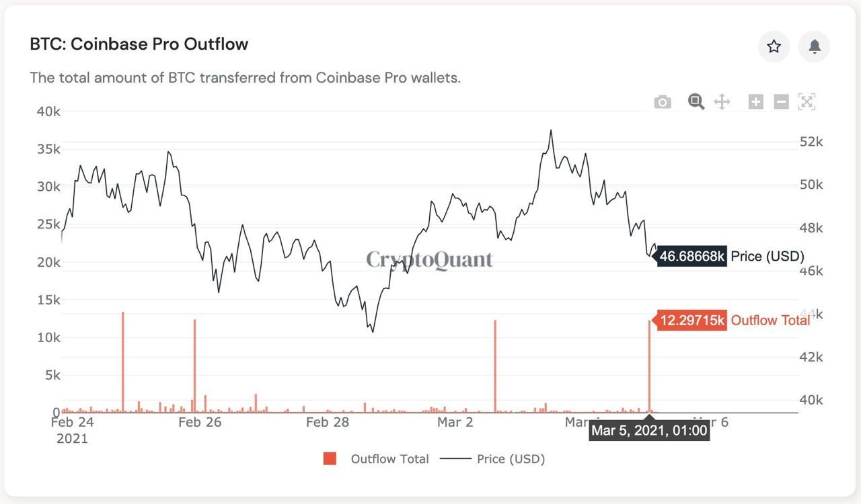Open notifications via the bell icon
Viewport: 861px width, 504px height.
pos(814,46)
